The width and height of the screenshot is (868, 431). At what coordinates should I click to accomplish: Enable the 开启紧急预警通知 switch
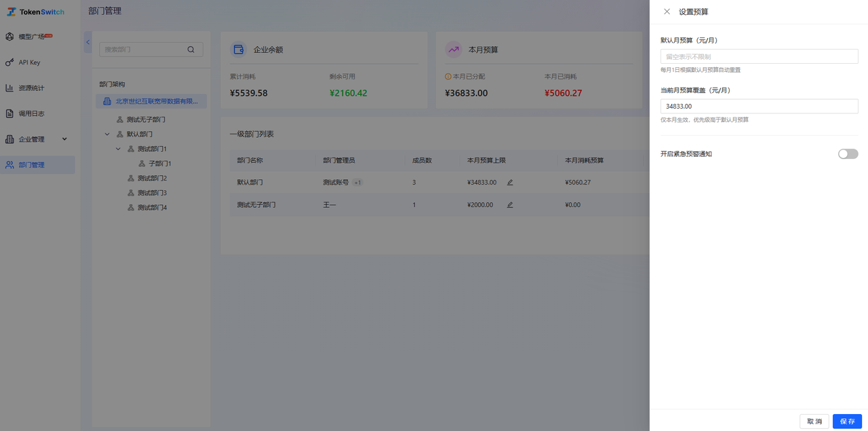(x=848, y=154)
